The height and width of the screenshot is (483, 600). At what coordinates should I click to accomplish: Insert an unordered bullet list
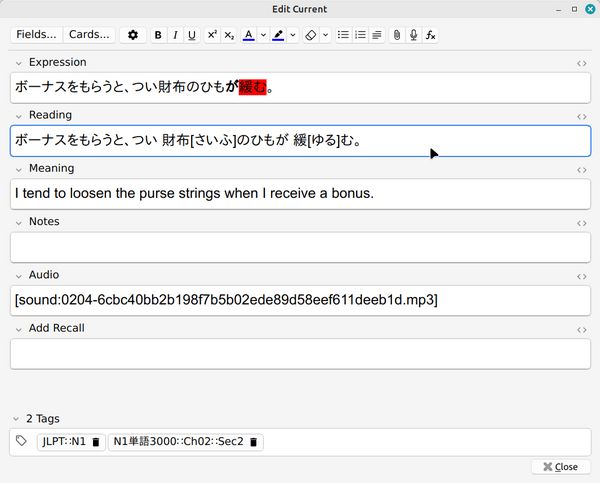pos(343,35)
